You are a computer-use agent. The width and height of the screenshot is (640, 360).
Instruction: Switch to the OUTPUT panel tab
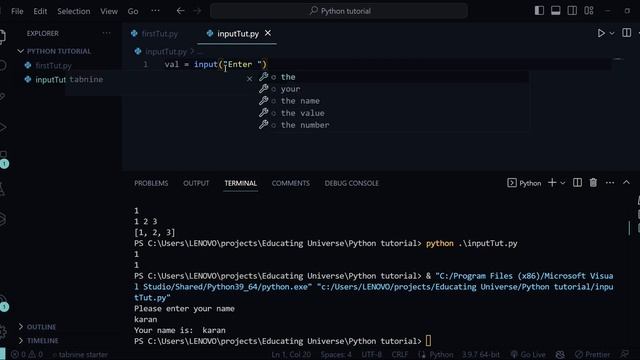coord(196,183)
